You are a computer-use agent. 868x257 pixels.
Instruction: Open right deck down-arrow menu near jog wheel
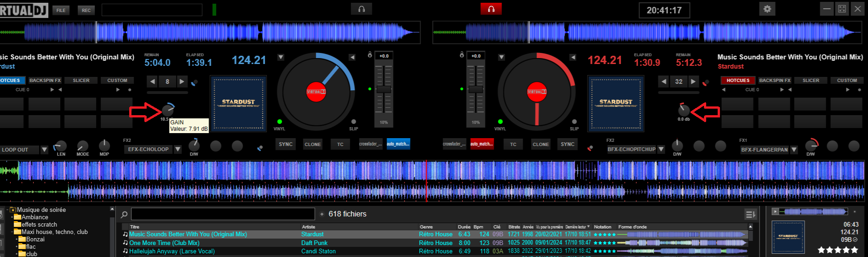click(501, 57)
